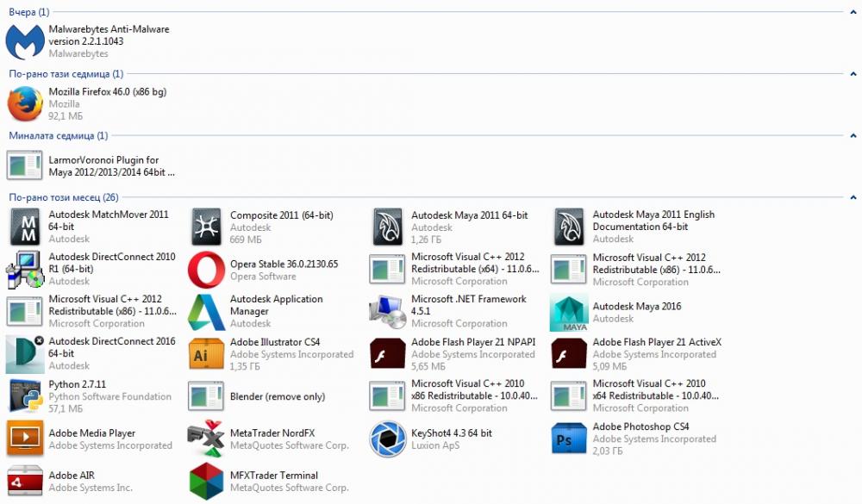Viewport: 862px width, 504px height.
Task: Click Autodesk DirectConnect 2016 64-bit icon
Action: (x=25, y=354)
